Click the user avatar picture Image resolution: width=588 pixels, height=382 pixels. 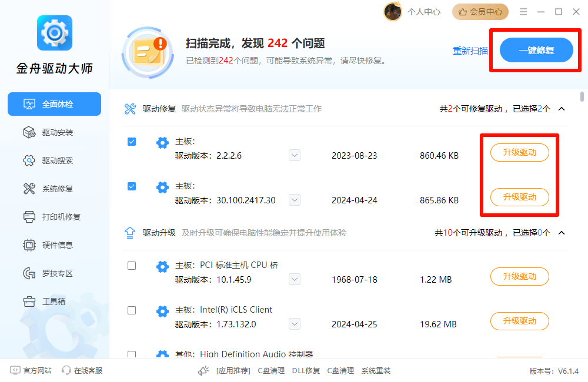(x=393, y=12)
